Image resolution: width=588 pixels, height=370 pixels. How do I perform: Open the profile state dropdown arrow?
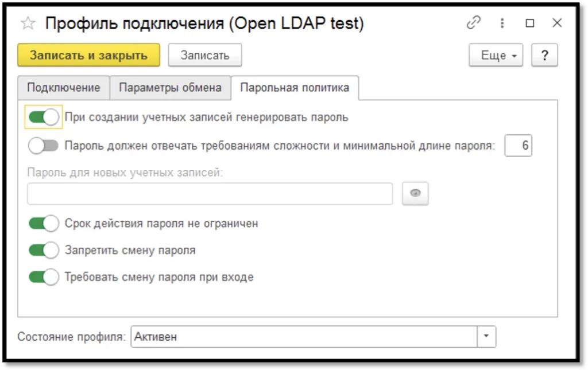pos(486,337)
